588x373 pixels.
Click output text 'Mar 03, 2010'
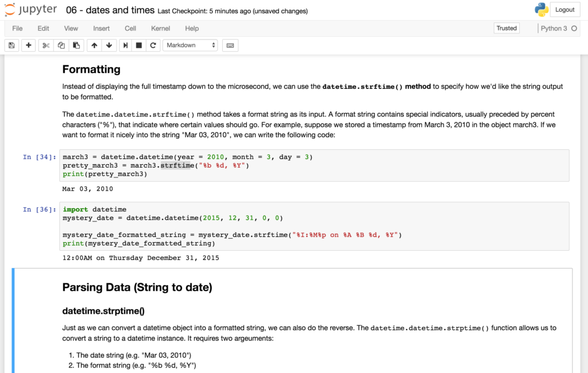[x=88, y=189]
